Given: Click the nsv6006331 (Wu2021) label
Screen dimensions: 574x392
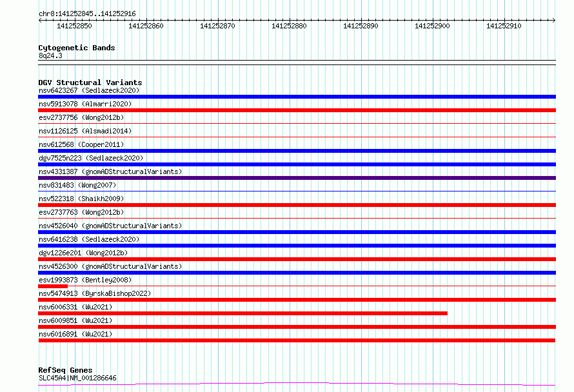Looking at the screenshot, I should tap(75, 307).
